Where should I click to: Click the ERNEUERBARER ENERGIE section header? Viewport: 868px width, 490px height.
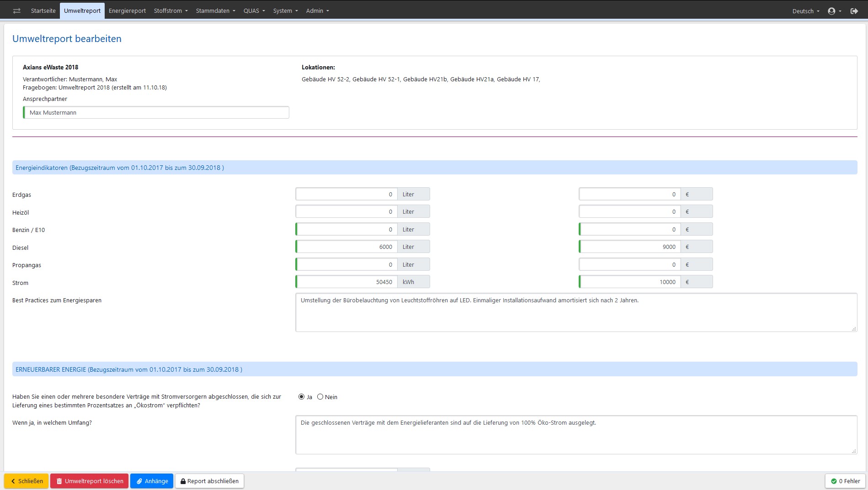[x=435, y=369]
